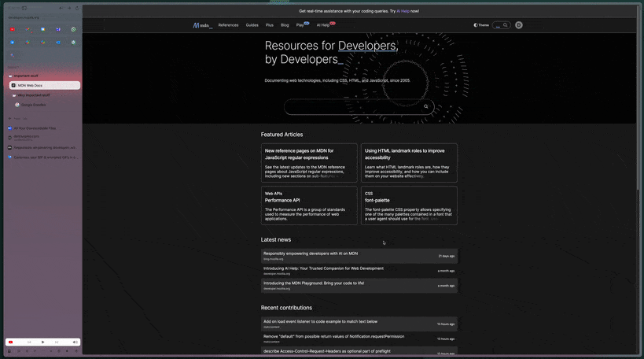Open the Performance API article card

click(309, 205)
